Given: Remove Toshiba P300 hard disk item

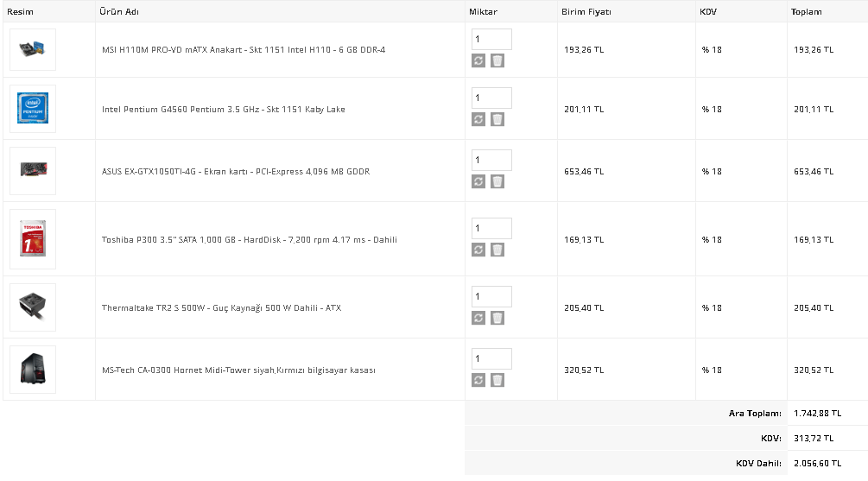Looking at the screenshot, I should (x=497, y=250).
